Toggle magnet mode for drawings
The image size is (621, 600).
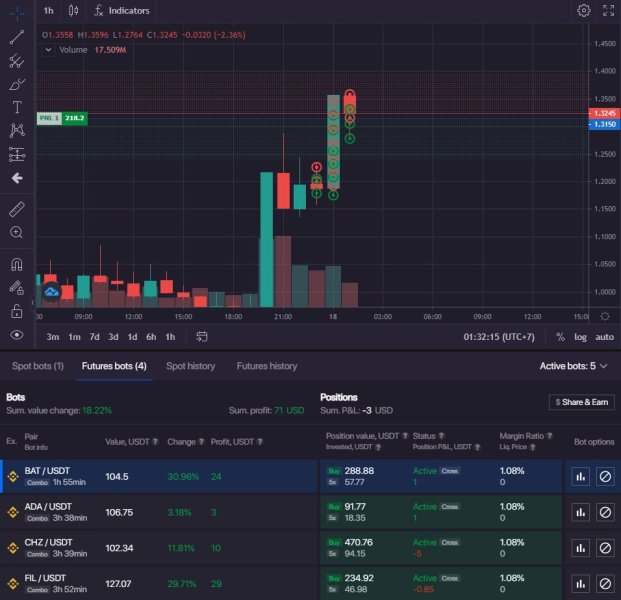[x=17, y=264]
